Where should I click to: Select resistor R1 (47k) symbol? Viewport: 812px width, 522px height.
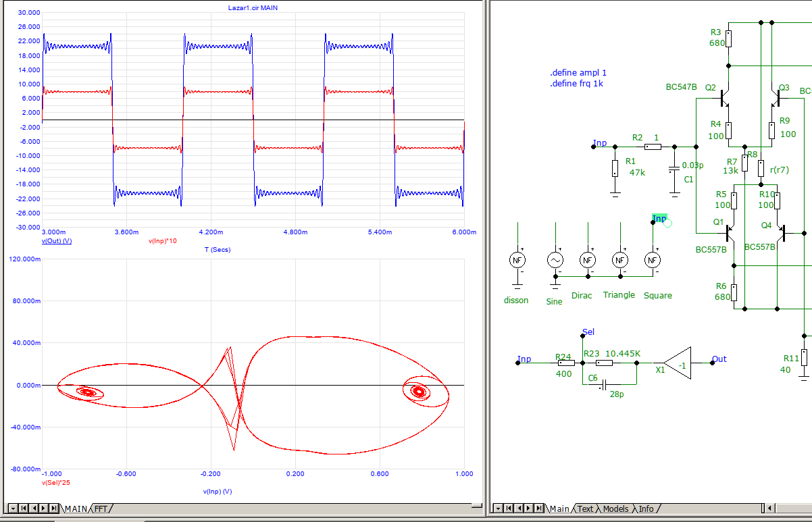click(615, 169)
